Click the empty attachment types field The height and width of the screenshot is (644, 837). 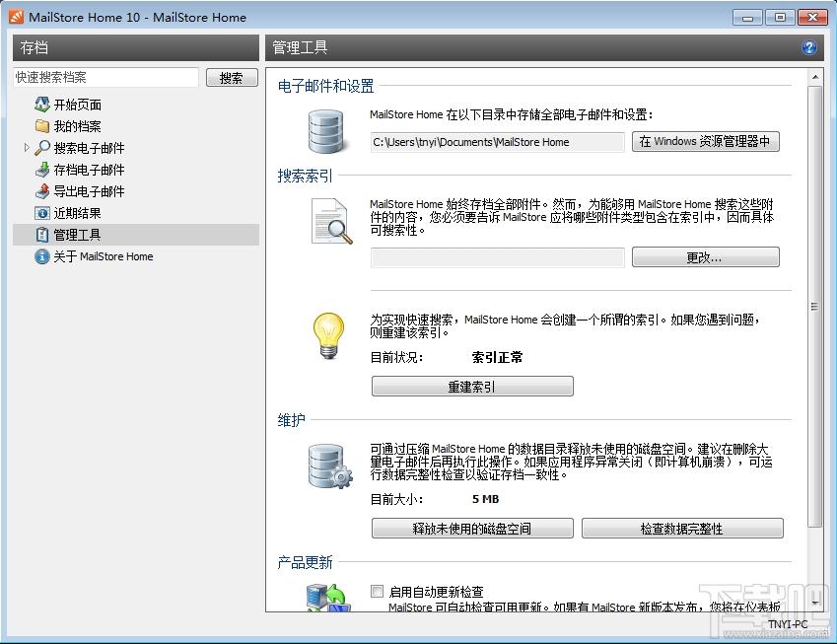(498, 257)
